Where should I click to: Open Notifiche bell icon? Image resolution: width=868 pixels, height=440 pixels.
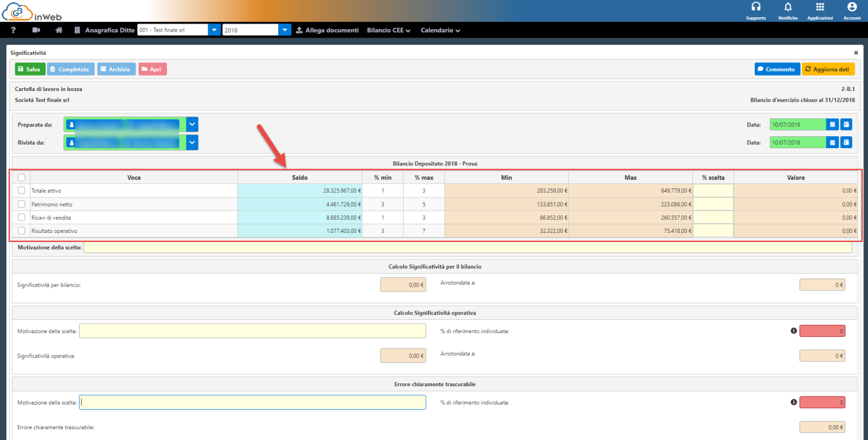coord(788,7)
